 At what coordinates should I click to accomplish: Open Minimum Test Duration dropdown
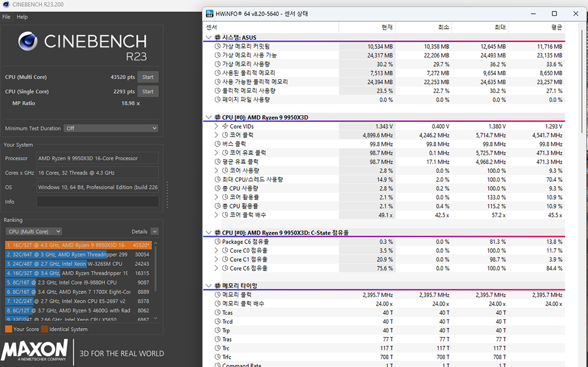pyautogui.click(x=111, y=128)
